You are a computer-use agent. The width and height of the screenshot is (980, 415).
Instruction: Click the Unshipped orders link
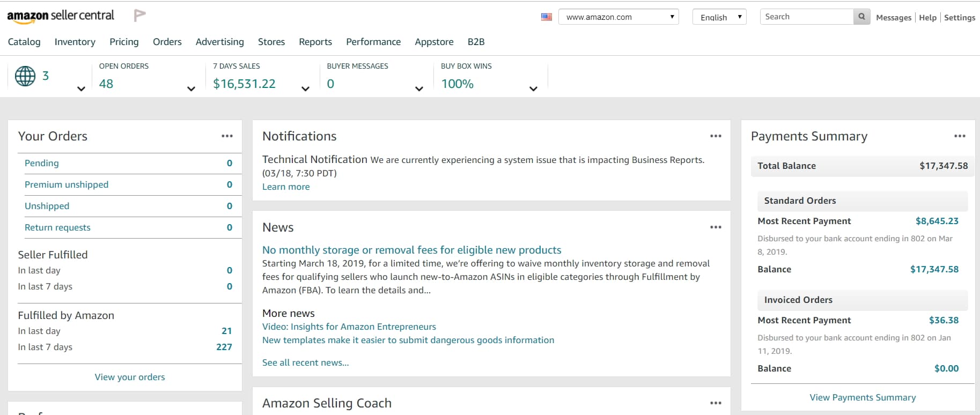coord(47,206)
